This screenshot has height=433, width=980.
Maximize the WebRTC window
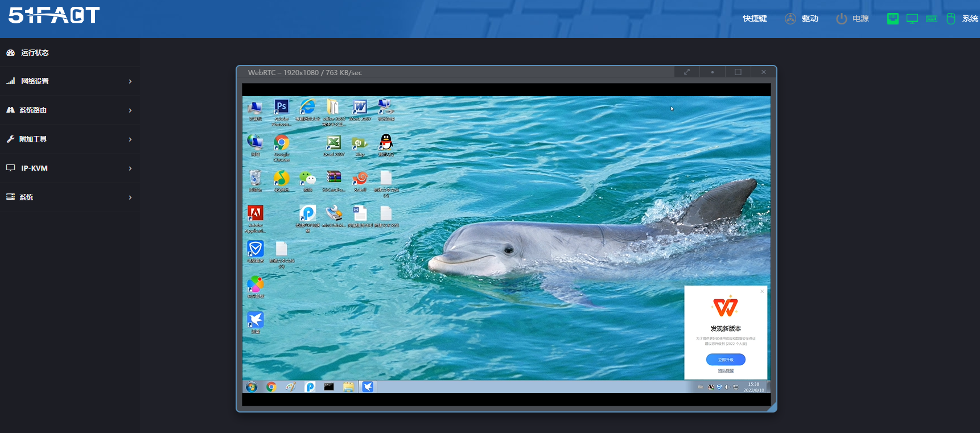738,72
